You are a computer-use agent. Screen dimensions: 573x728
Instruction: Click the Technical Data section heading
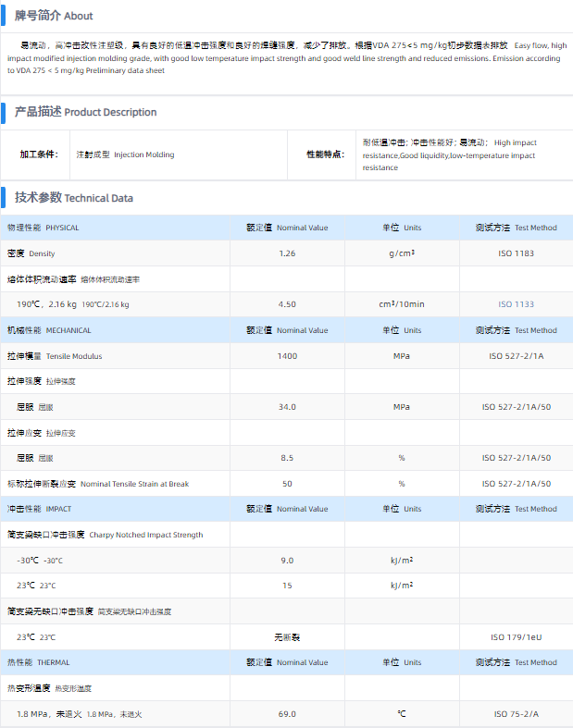pyautogui.click(x=74, y=197)
